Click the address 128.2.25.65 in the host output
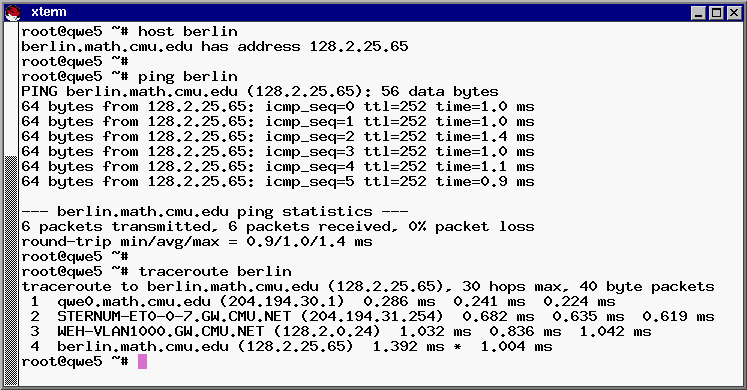This screenshot has height=390, width=747. coord(359,46)
